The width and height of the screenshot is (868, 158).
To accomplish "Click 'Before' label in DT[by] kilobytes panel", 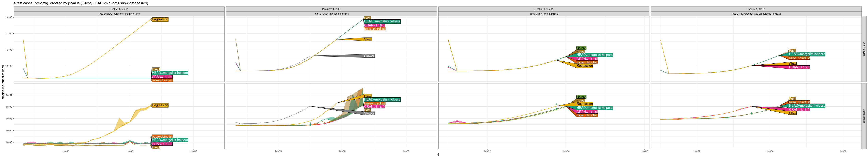I will [581, 48].
